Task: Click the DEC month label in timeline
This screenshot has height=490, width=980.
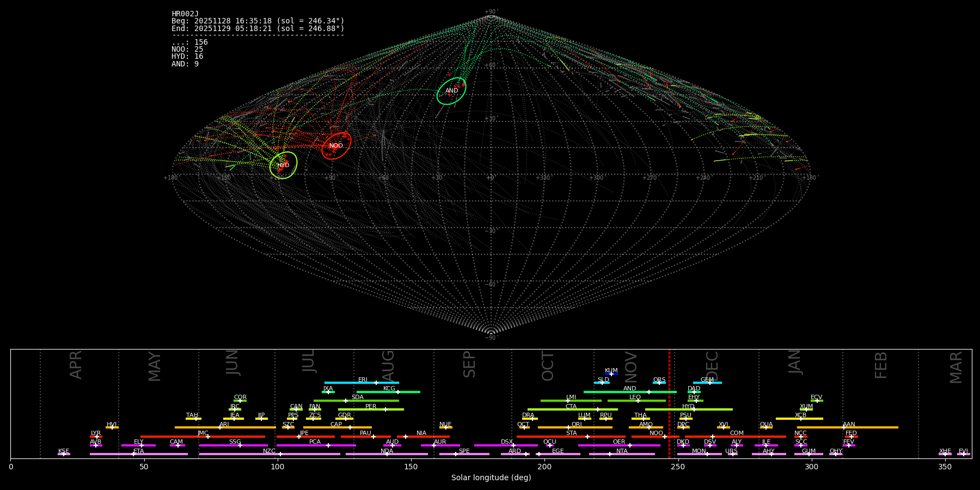Action: pos(712,366)
